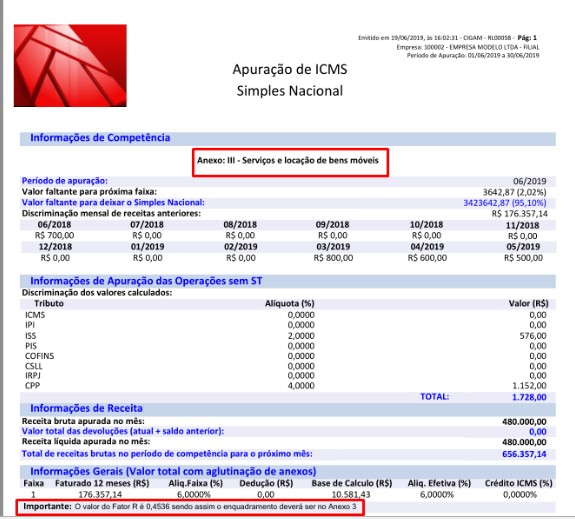
Task: Select the CPP tax row label
Action: tap(32, 385)
